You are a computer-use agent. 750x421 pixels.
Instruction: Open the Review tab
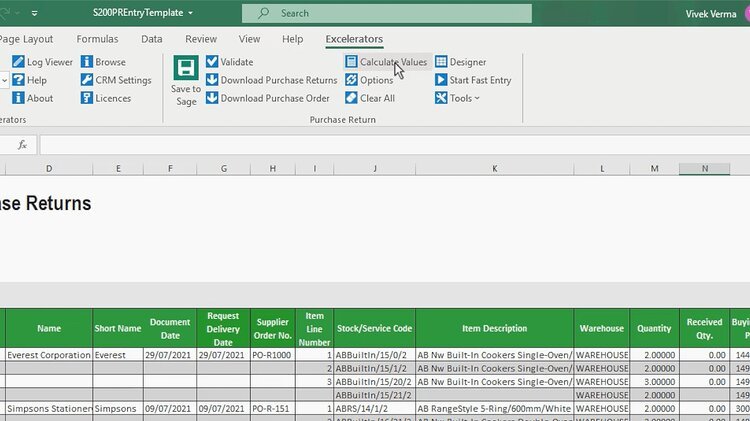[x=201, y=39]
